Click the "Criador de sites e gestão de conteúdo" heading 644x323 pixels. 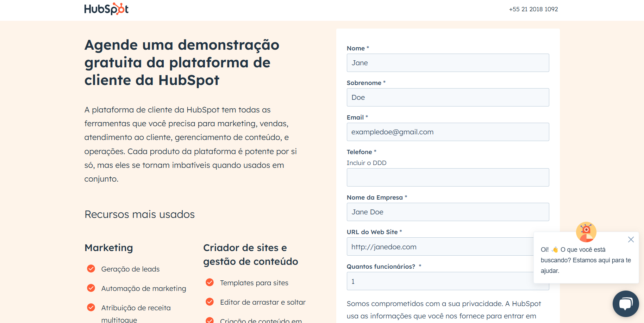(x=251, y=254)
